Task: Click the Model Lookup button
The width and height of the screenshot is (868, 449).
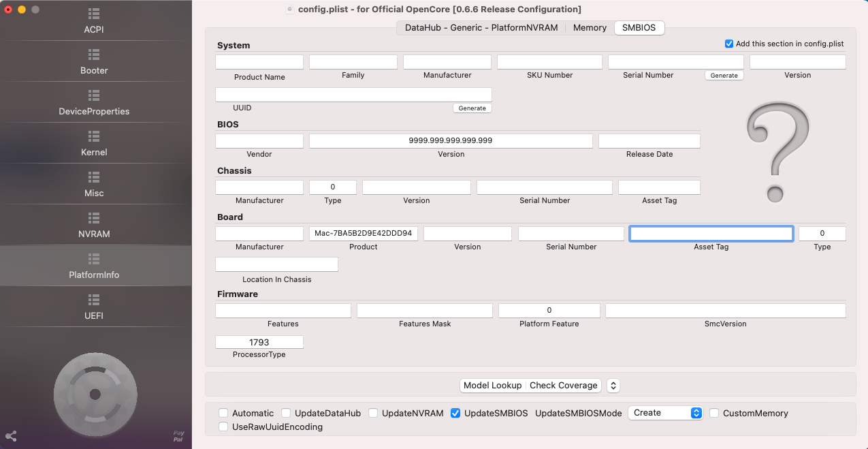Action: pos(492,386)
